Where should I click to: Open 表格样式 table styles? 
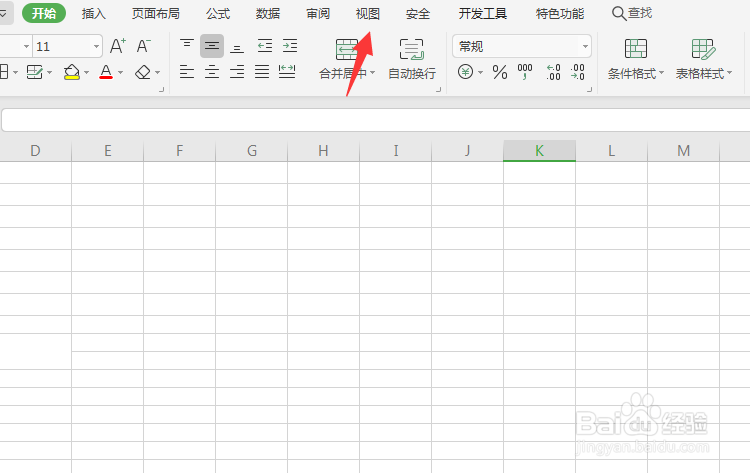(x=703, y=59)
